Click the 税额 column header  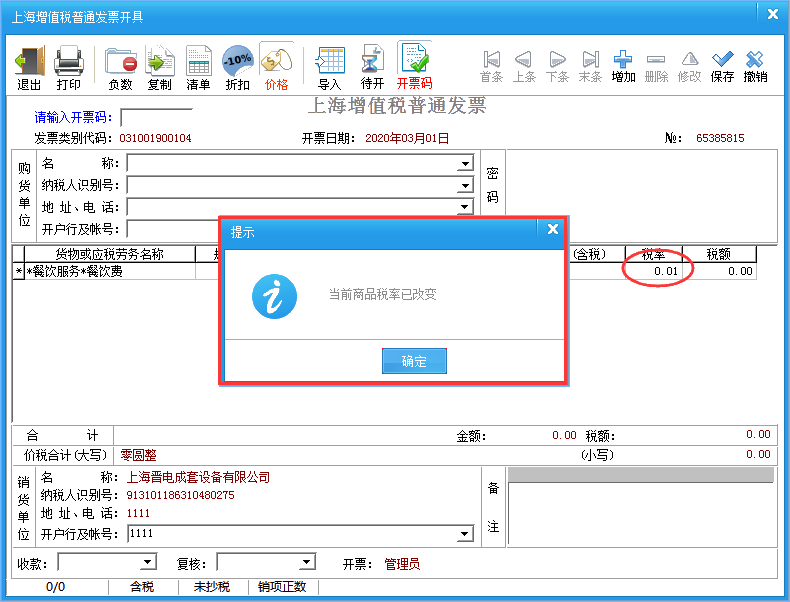pos(719,254)
